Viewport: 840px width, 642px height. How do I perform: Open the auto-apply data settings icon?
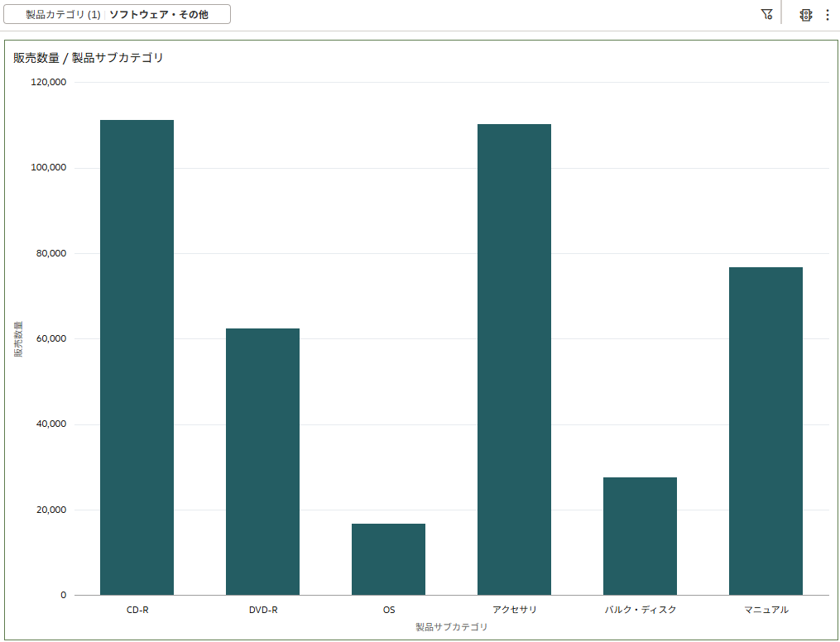click(x=806, y=15)
